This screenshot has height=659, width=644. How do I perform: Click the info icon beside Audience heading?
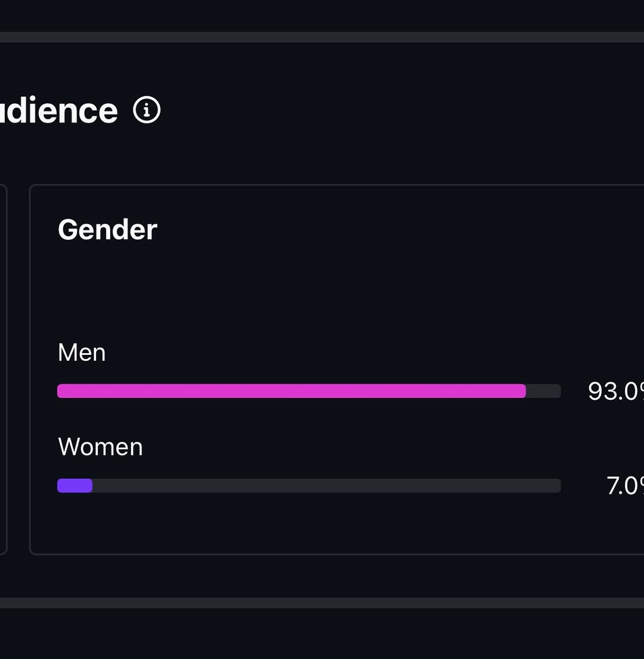147,110
